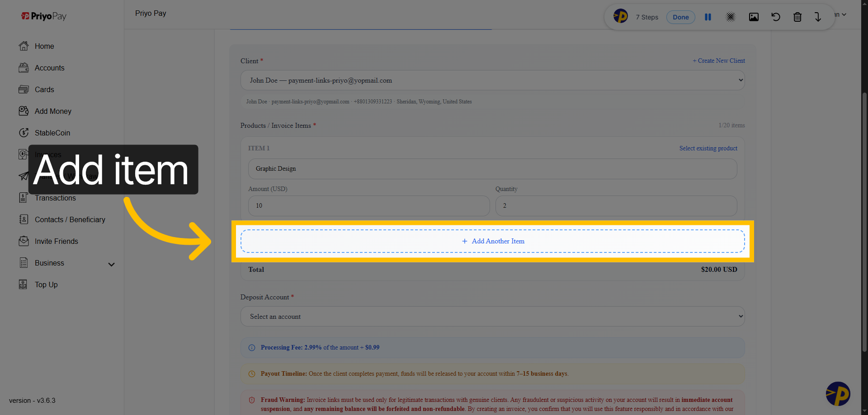The image size is (868, 415).
Task: Click the image capture icon in the toolbar
Action: click(754, 17)
